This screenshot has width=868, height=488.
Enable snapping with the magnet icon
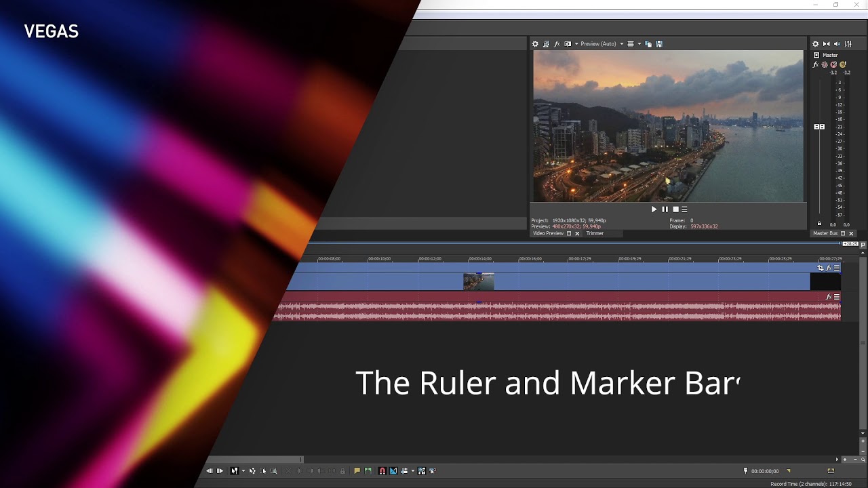(382, 470)
